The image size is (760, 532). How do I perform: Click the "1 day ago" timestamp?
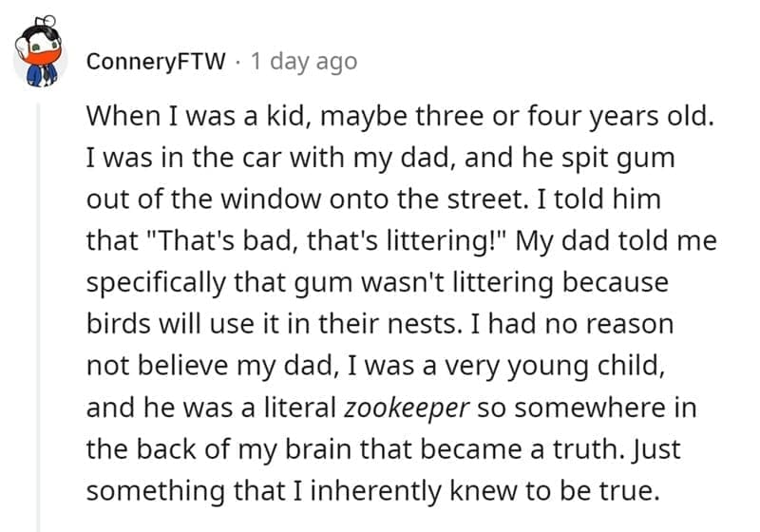pyautogui.click(x=303, y=63)
